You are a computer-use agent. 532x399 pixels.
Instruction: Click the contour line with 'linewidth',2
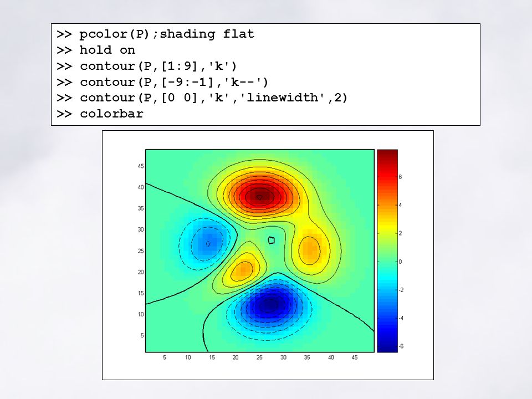(202, 98)
